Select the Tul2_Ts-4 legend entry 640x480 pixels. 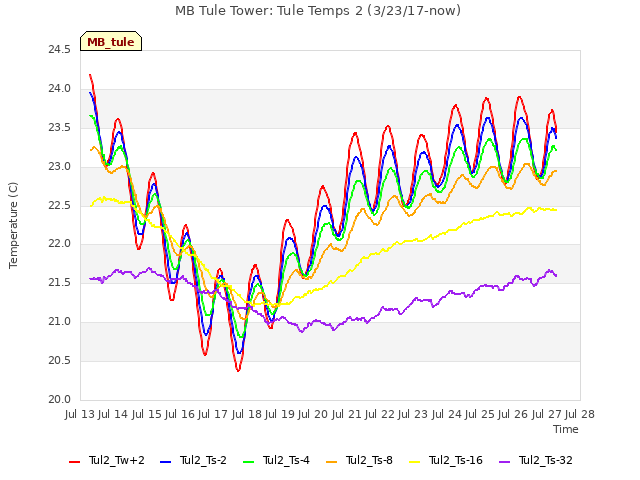pos(276,460)
